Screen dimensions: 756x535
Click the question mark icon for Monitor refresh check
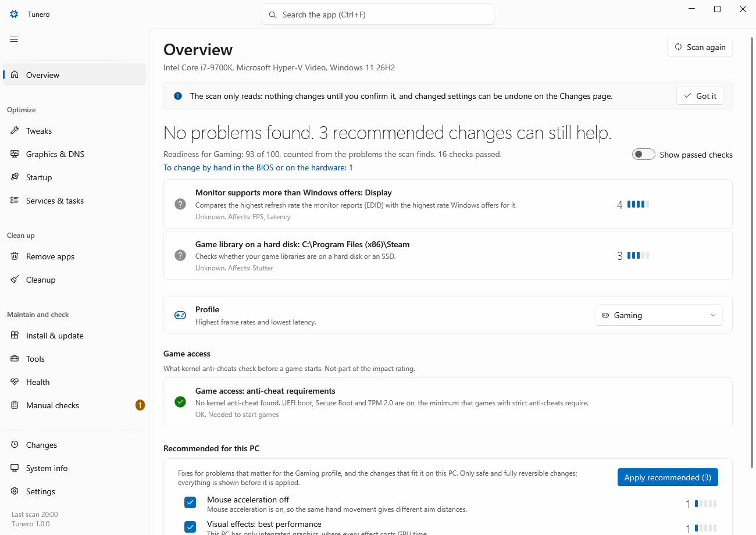coord(180,204)
